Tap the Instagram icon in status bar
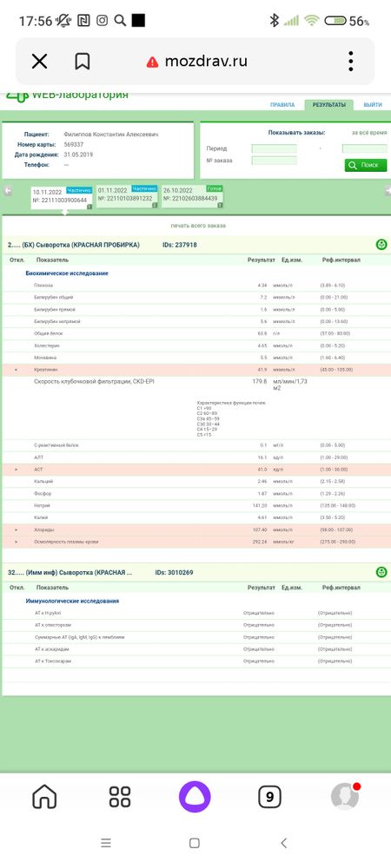The height and width of the screenshot is (868, 391). (x=102, y=21)
